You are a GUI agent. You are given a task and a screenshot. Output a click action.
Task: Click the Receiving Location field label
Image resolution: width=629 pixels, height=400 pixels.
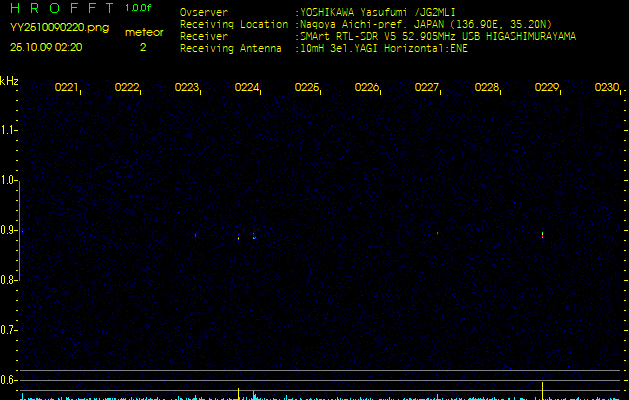click(234, 24)
